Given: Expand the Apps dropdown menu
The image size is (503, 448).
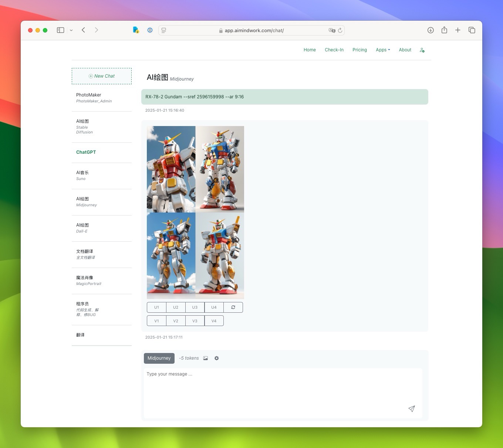Looking at the screenshot, I should [x=383, y=50].
